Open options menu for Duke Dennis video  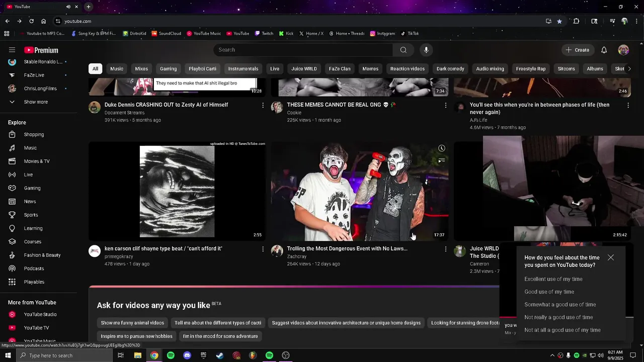click(x=263, y=105)
